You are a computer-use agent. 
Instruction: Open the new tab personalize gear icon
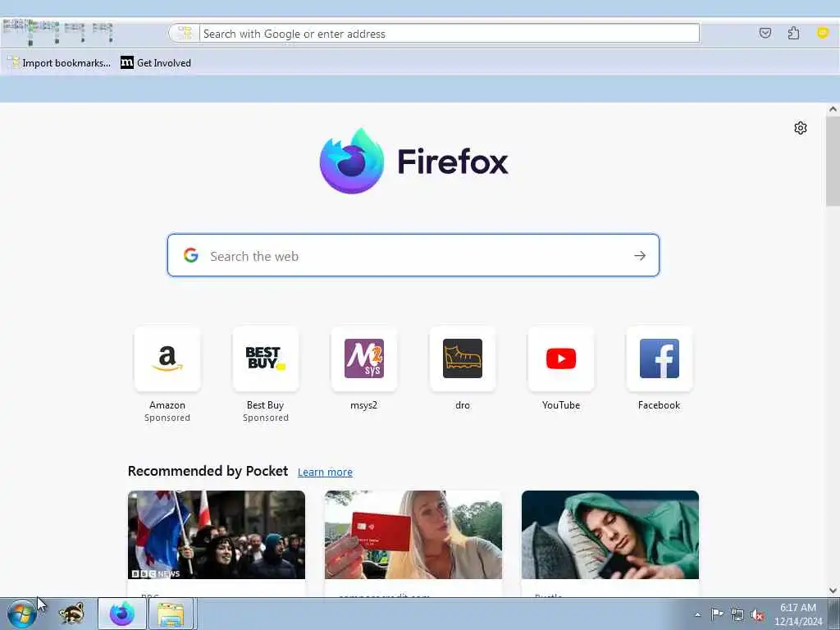point(801,128)
